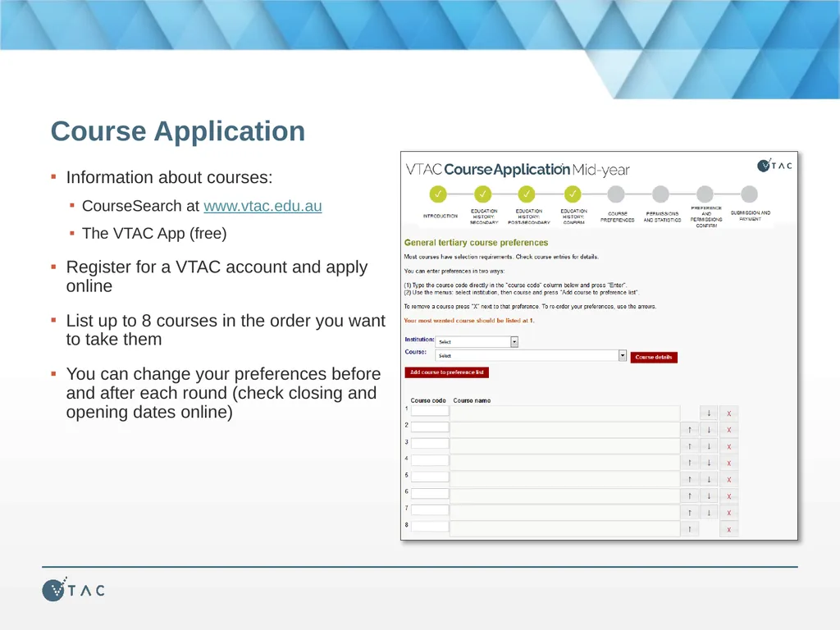Move preference 7 up with arrow

point(689,513)
